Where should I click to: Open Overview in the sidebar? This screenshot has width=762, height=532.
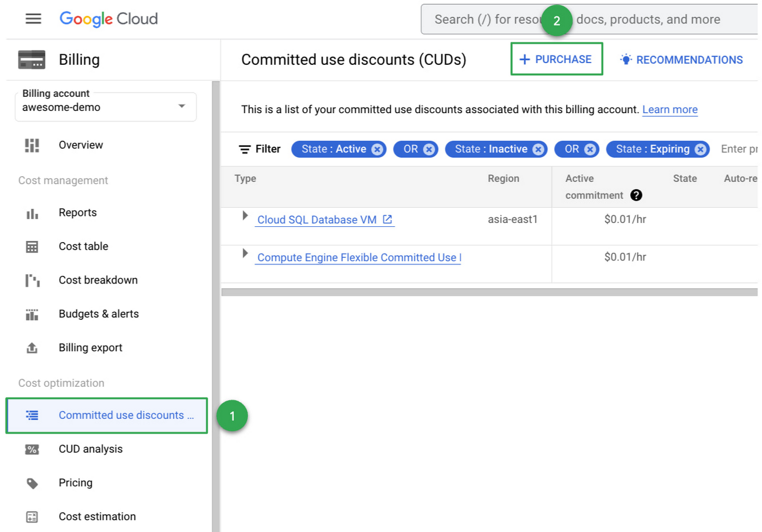point(81,145)
